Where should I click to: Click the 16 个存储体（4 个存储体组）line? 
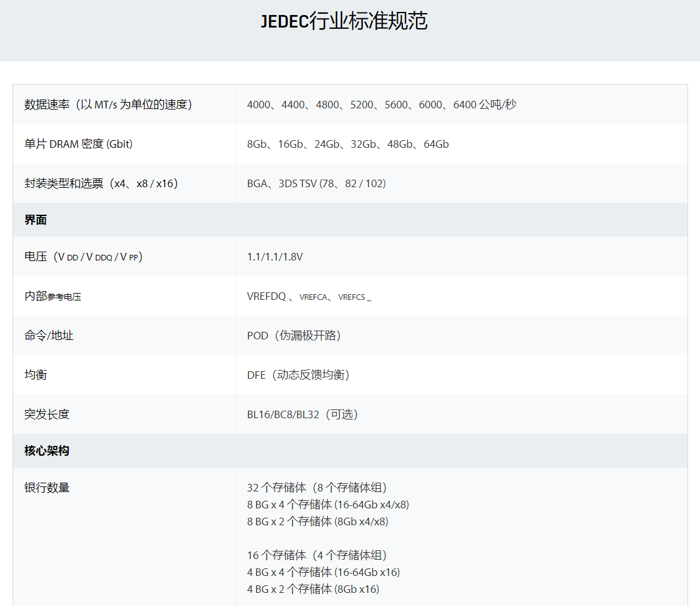coord(317,555)
